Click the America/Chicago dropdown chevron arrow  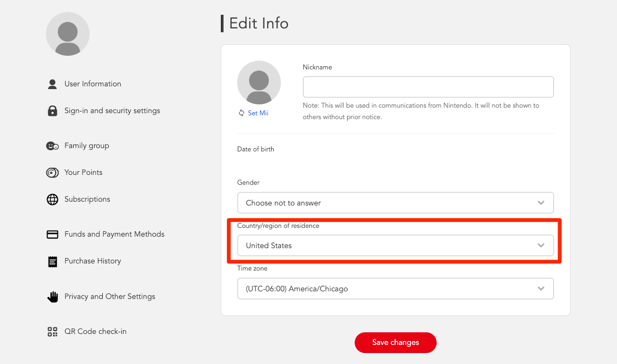[x=541, y=289]
